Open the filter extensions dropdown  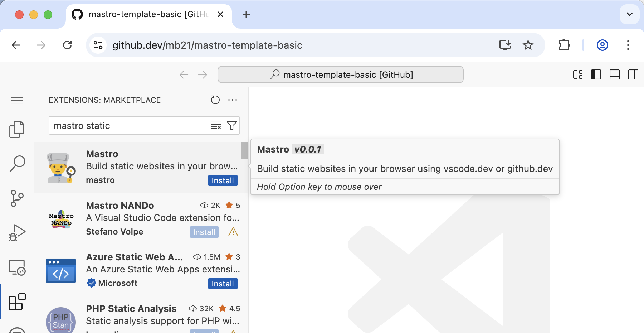click(232, 125)
